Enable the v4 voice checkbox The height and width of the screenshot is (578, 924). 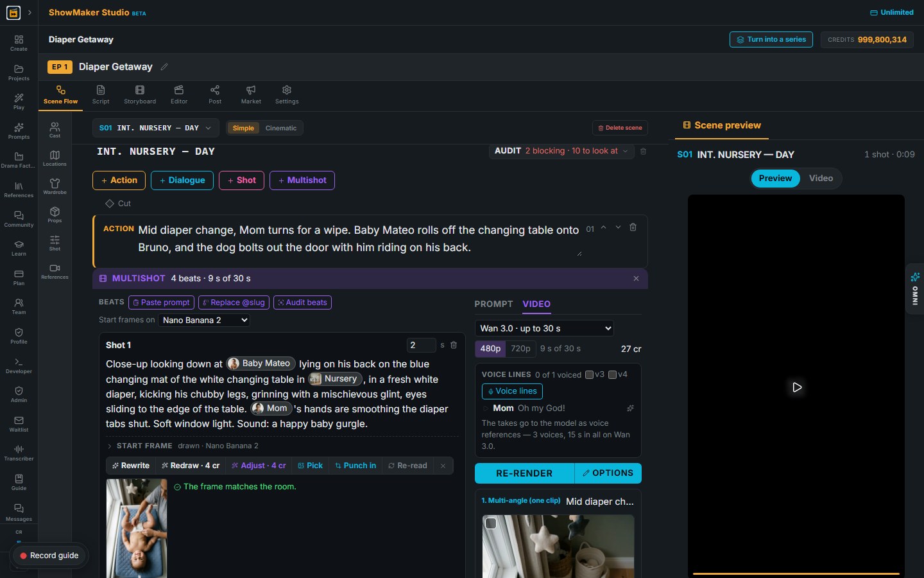[x=612, y=374]
